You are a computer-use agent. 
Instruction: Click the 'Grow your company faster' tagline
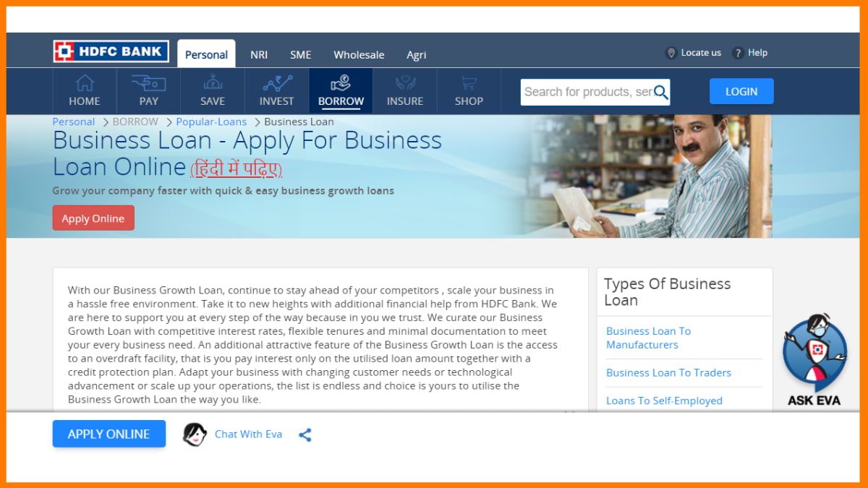224,191
